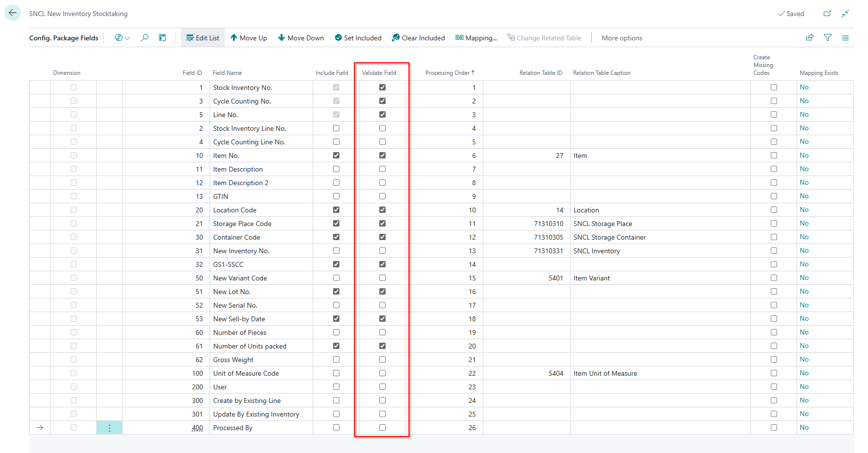Check Validate Field for GTIN
Image resolution: width=868 pixels, height=453 pixels.
(382, 196)
